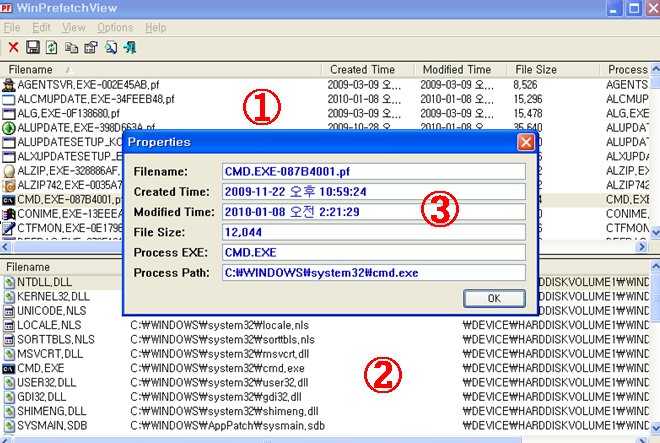Click the SYSMAIN.SDB file icon
Screen dimensions: 660x443
pos(9,426)
